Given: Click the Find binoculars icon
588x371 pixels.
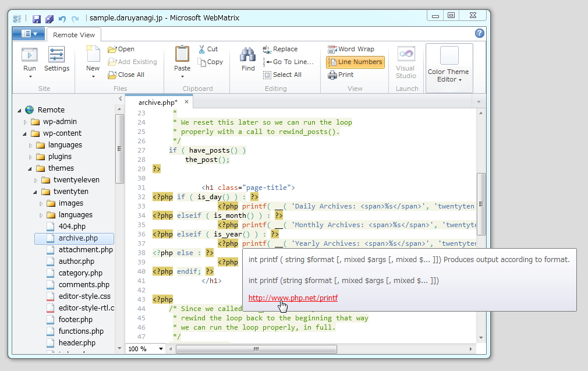Looking at the screenshot, I should click(x=248, y=55).
